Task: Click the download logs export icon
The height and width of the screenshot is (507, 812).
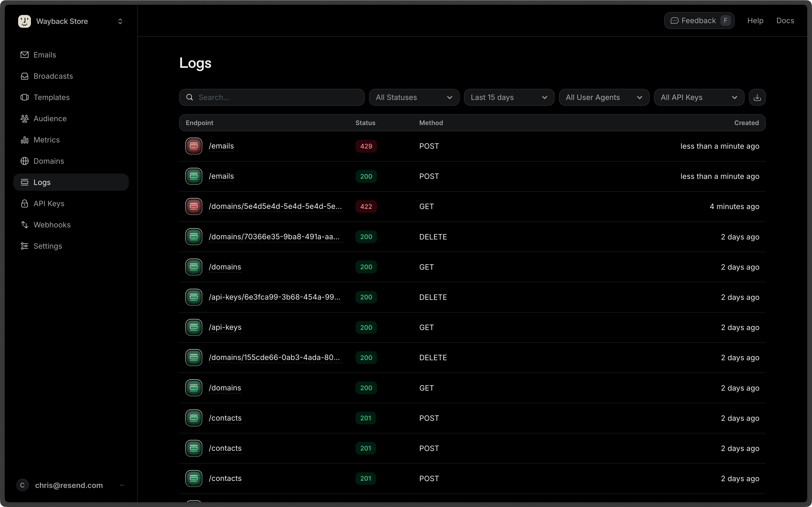Action: pyautogui.click(x=757, y=97)
